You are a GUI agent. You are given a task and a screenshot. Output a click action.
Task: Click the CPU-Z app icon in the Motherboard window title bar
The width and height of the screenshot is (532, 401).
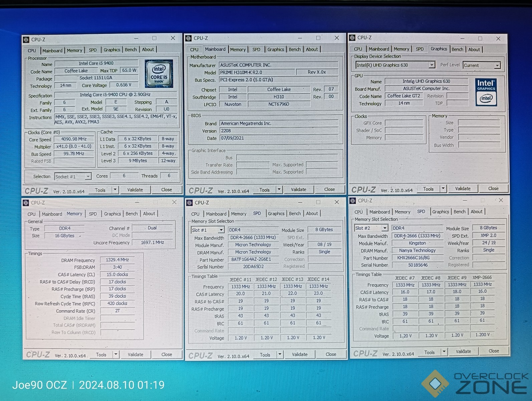(x=189, y=38)
